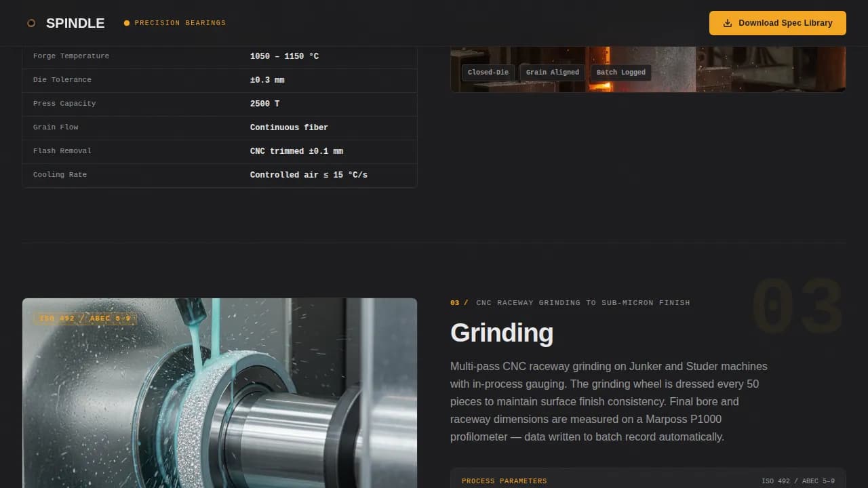This screenshot has width=868, height=488.
Task: Click the Grinding heading link
Action: pos(502,333)
